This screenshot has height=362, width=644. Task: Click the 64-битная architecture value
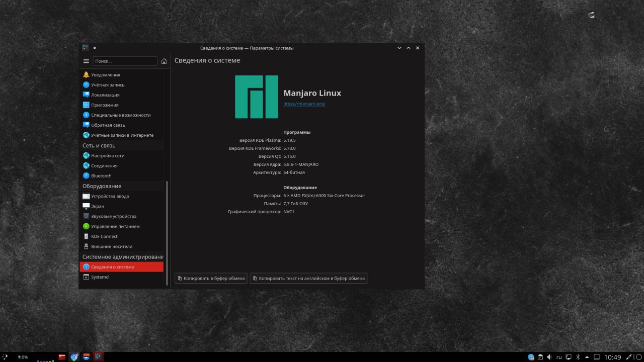pyautogui.click(x=294, y=172)
